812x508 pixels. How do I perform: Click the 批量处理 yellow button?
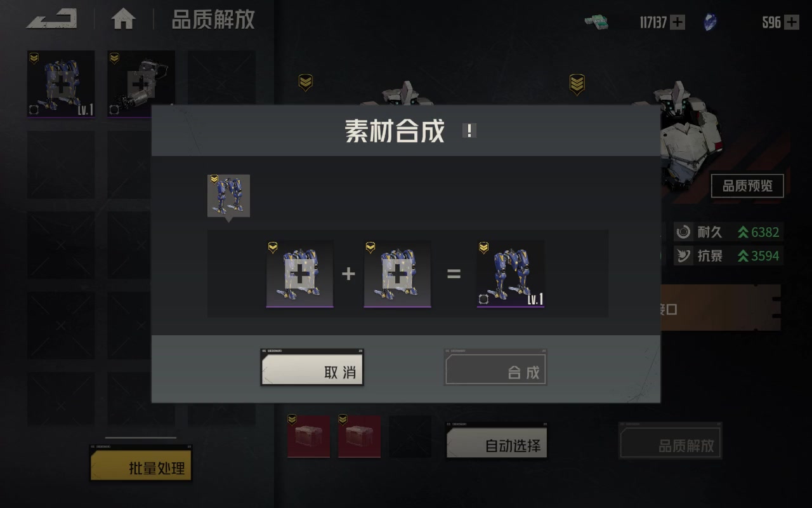click(141, 462)
